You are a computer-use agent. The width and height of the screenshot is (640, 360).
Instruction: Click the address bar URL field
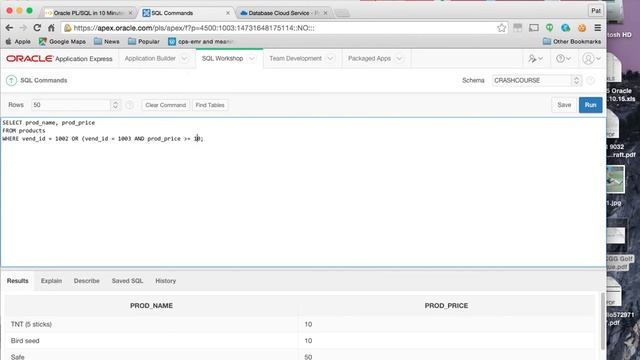(x=282, y=28)
